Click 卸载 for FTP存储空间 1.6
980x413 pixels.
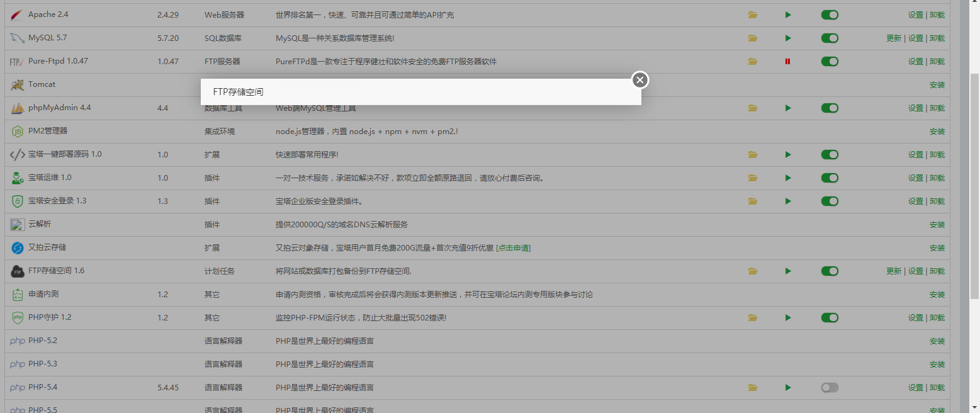tap(937, 271)
